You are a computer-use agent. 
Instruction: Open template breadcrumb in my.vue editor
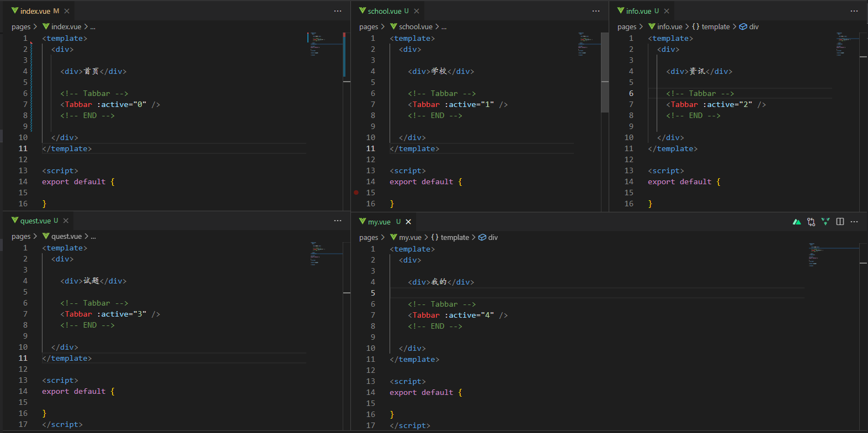[450, 237]
